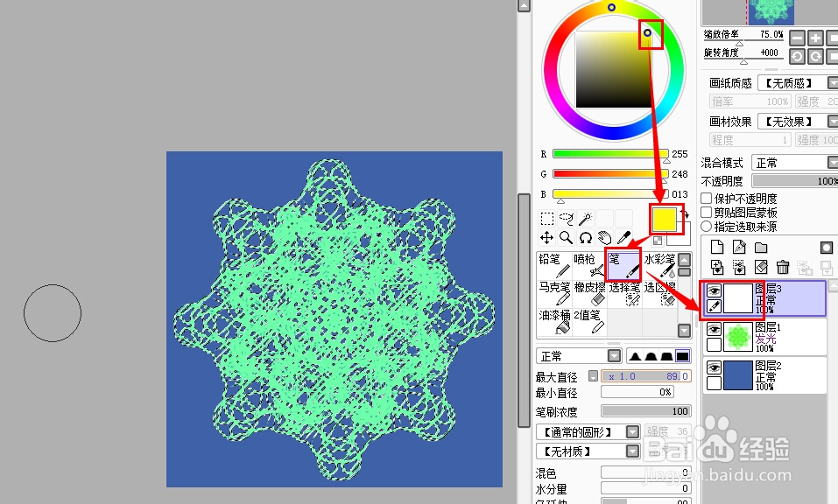Create a new normal layer
838x504 pixels.
tap(717, 247)
